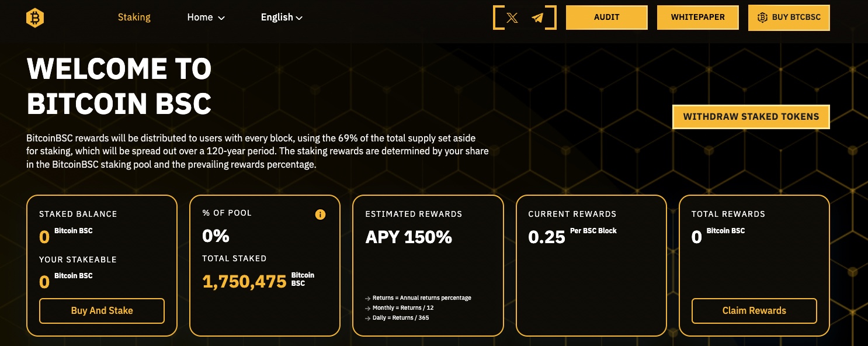Open the X (Twitter) social icon

[x=512, y=18]
